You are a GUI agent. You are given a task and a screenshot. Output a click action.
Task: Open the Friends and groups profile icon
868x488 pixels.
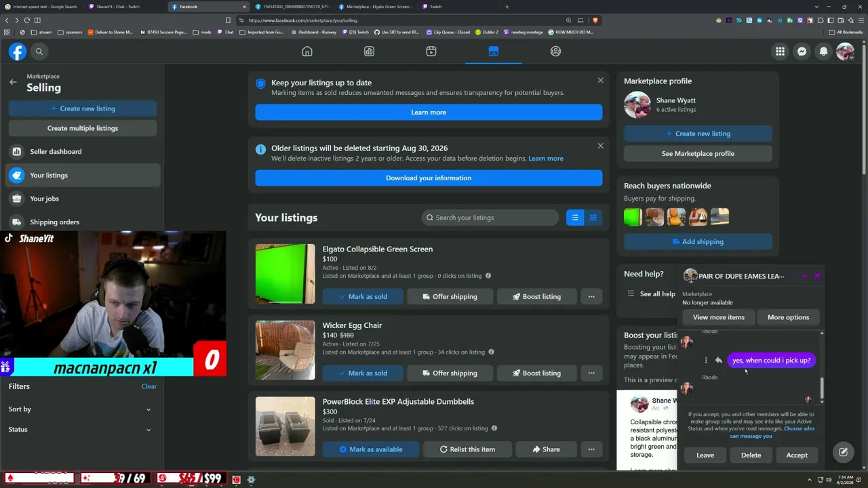555,52
